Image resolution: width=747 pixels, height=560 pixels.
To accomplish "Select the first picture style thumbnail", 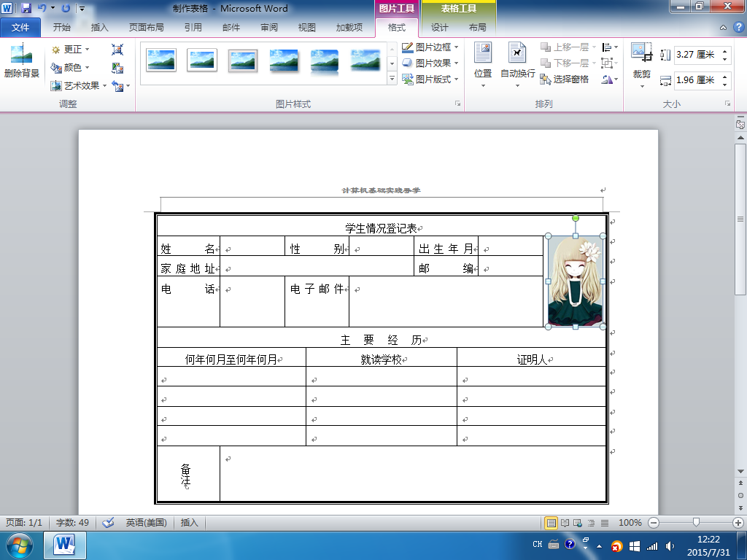I will tap(161, 61).
